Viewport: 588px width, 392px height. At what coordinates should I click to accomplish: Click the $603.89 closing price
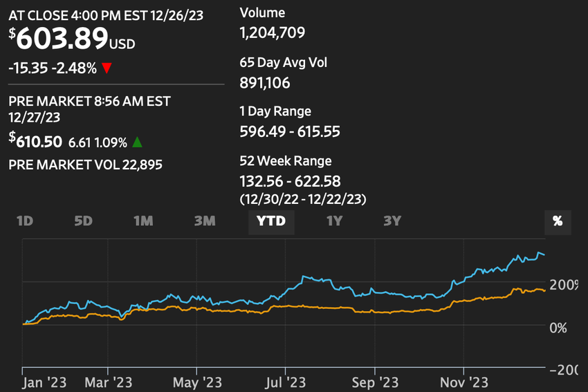click(62, 39)
